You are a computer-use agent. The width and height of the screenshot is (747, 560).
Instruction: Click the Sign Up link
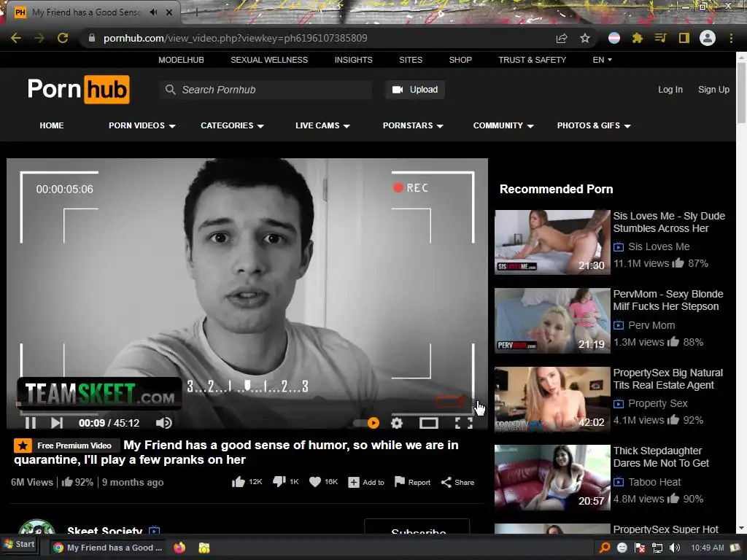(x=713, y=90)
